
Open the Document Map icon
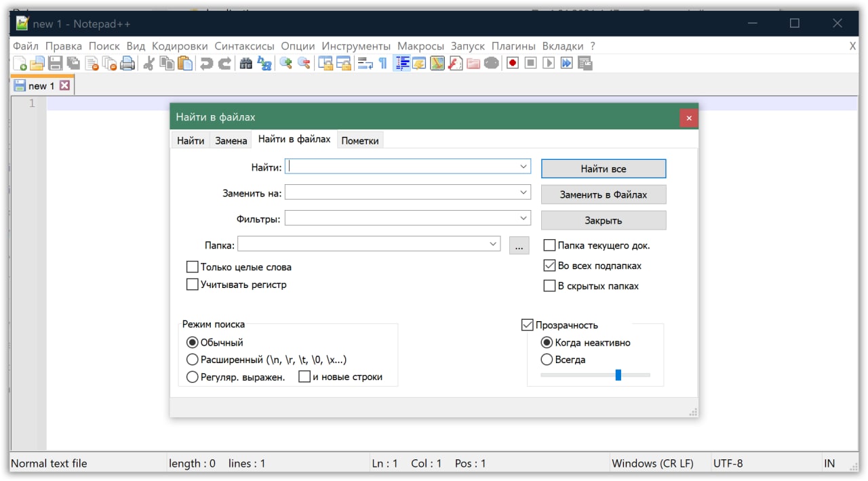(x=437, y=64)
